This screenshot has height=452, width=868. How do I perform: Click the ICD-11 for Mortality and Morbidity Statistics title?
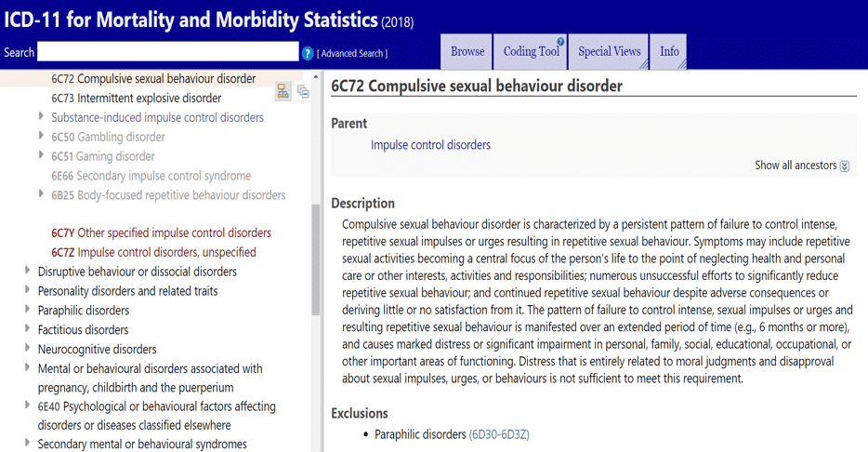coord(191,20)
